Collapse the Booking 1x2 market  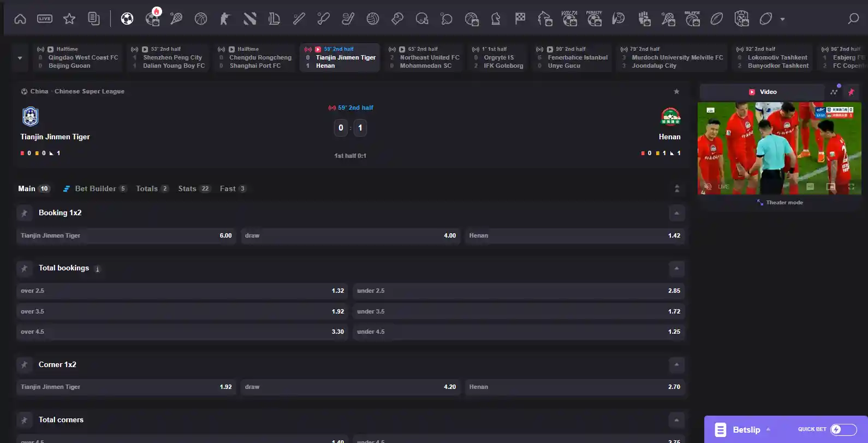pyautogui.click(x=676, y=213)
